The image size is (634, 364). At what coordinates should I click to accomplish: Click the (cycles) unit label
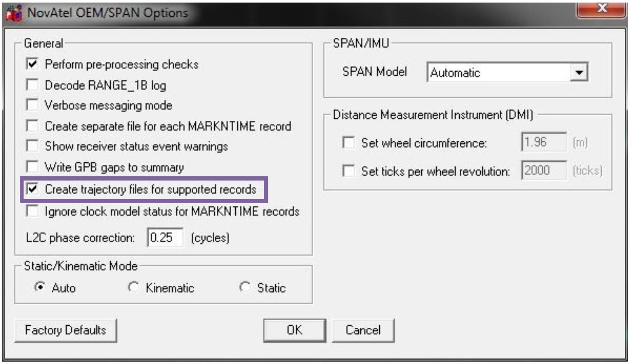[210, 238]
